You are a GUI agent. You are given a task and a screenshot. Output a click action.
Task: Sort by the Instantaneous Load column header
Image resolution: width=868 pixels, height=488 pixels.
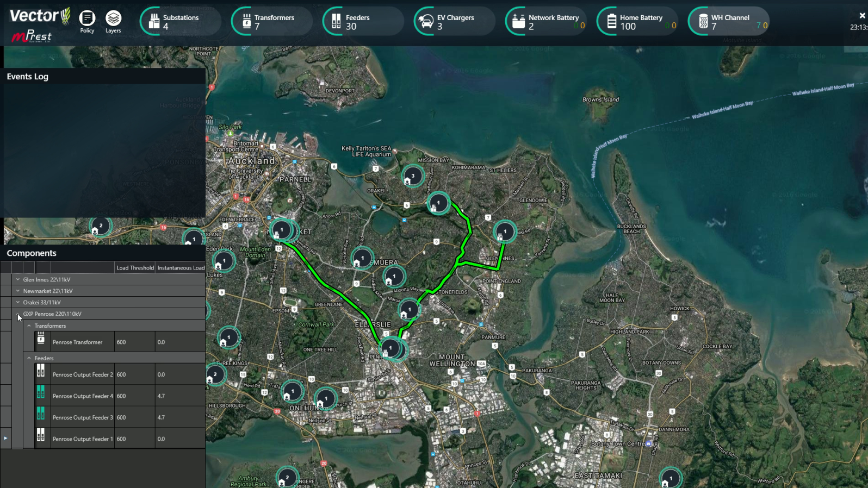[181, 267]
